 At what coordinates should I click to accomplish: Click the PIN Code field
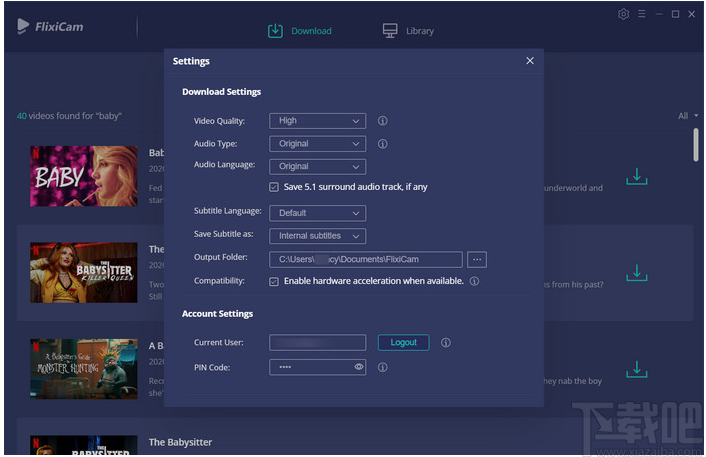pos(317,367)
